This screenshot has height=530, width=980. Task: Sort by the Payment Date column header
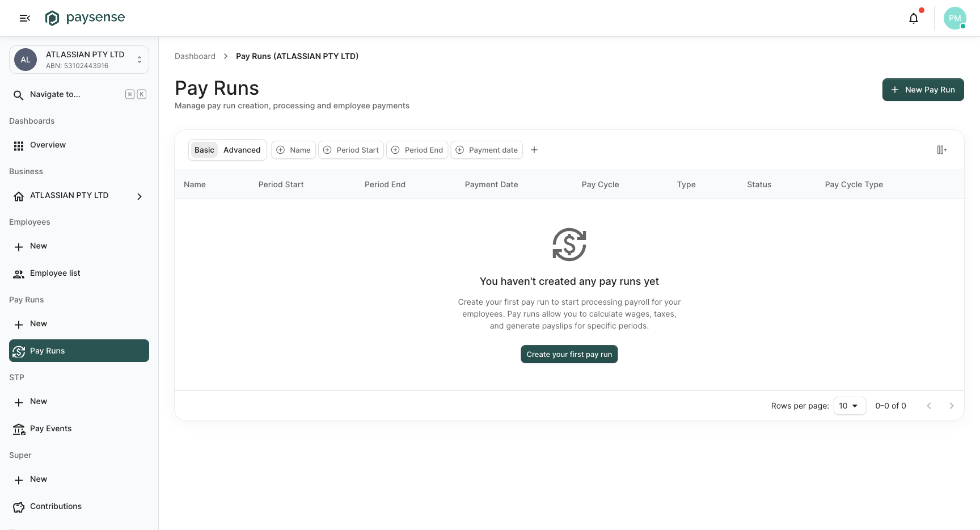coord(491,184)
